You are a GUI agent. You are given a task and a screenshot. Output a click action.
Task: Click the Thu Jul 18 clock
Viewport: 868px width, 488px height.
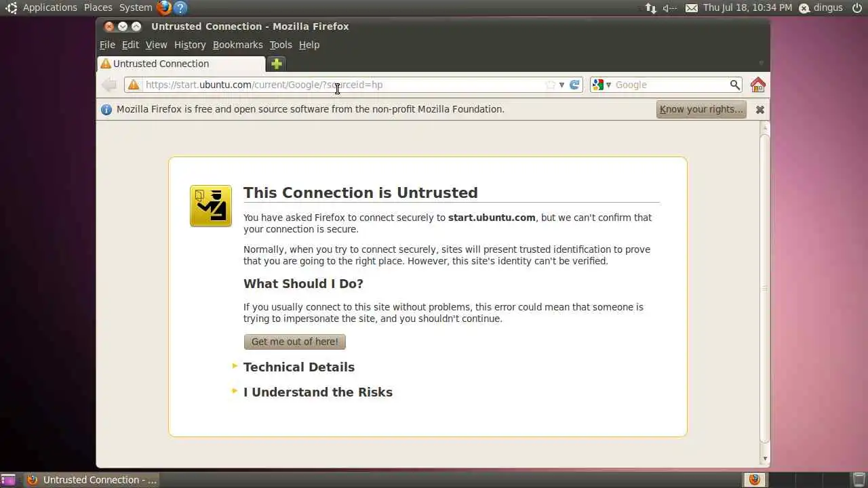pos(747,8)
